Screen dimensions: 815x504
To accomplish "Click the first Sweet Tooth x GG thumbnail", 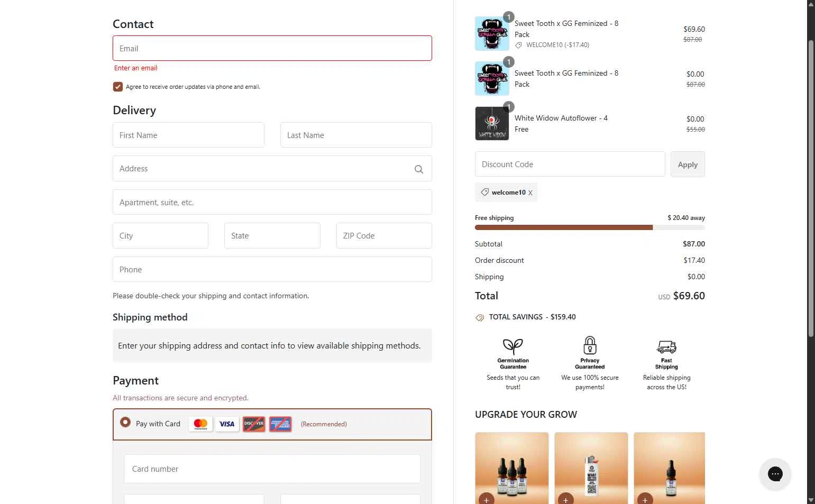I will click(x=492, y=33).
